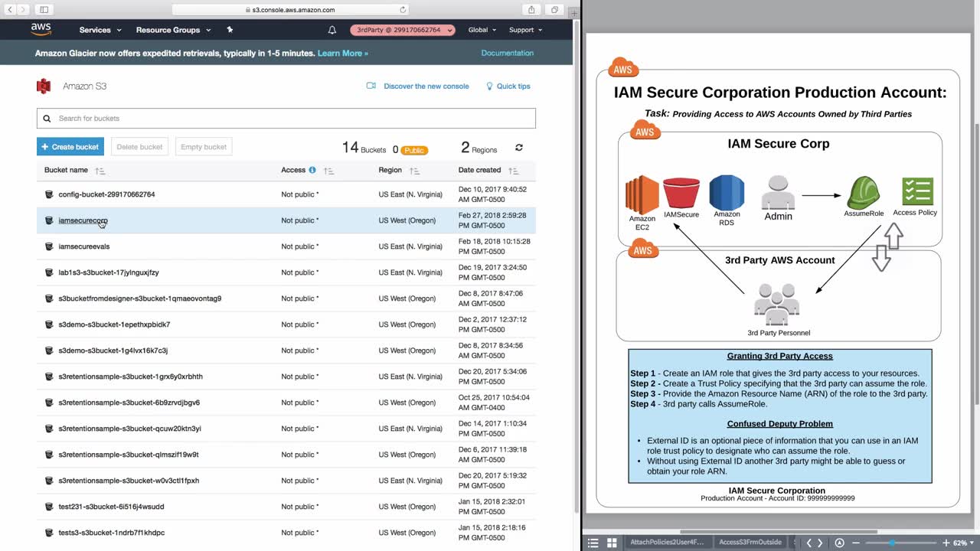Click the bucket icon for lab1s3-s3bucket-17jylnguxjfzy
Screen dimensions: 980x551
click(x=49, y=272)
